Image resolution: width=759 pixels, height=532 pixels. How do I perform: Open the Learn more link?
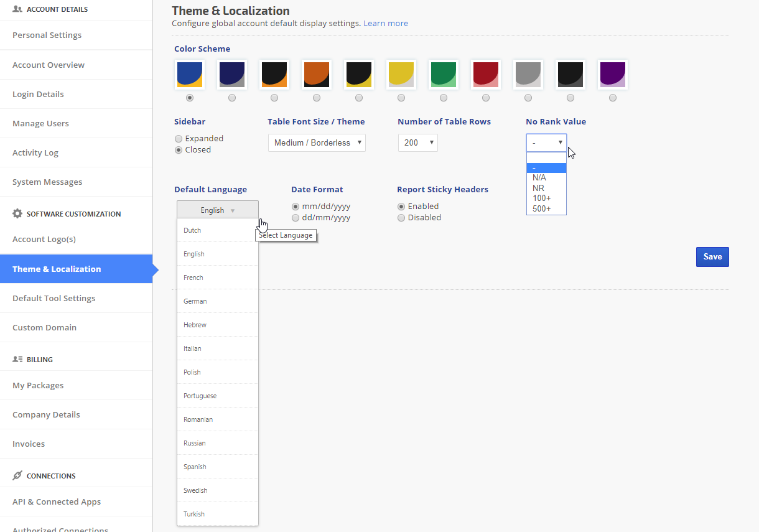click(x=386, y=24)
